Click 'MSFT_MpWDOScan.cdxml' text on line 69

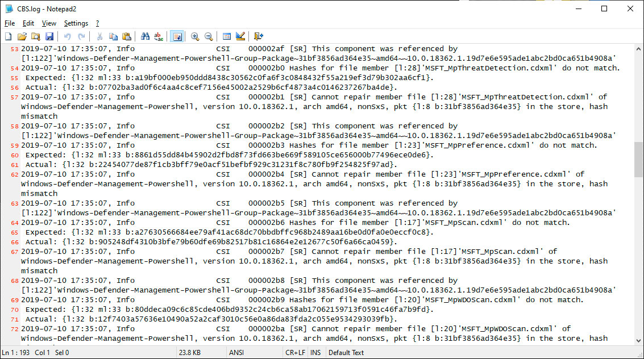point(471,300)
